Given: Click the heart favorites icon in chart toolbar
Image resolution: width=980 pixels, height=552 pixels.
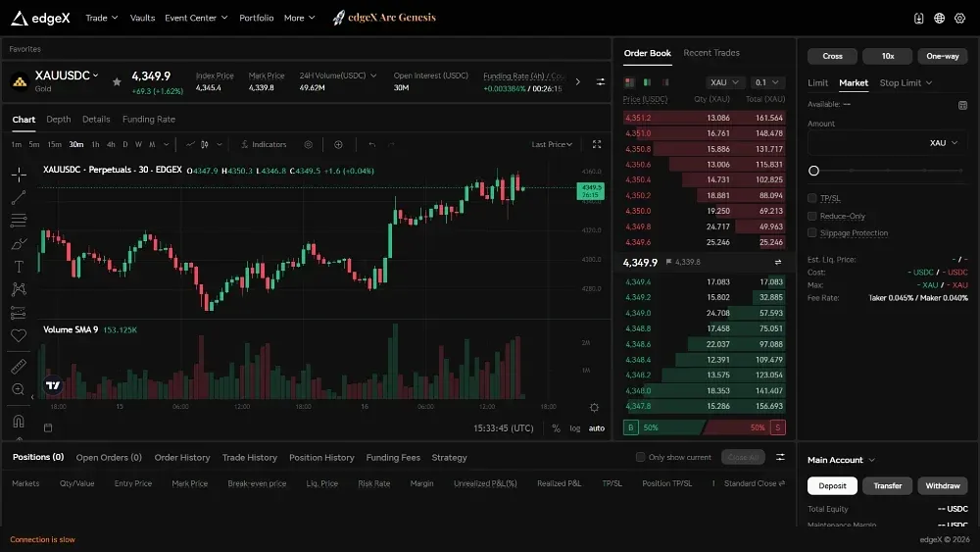Looking at the screenshot, I should pos(19,335).
